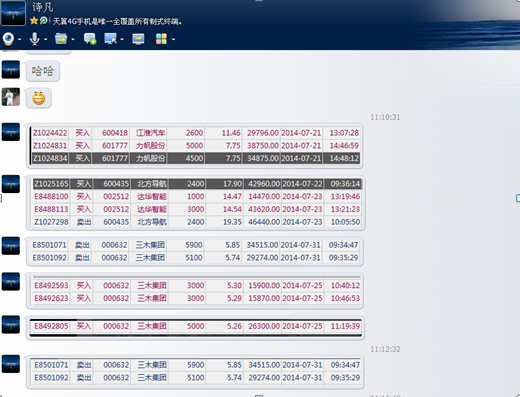Open the dropdown arrow beside the apps grid
This screenshot has height=397, width=520.
pos(173,39)
